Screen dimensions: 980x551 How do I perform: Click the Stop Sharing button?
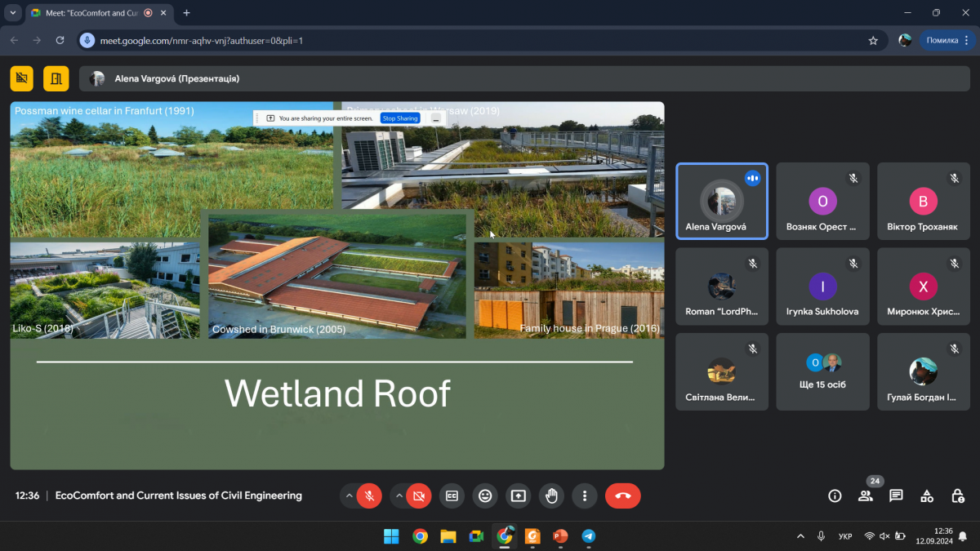(x=400, y=118)
